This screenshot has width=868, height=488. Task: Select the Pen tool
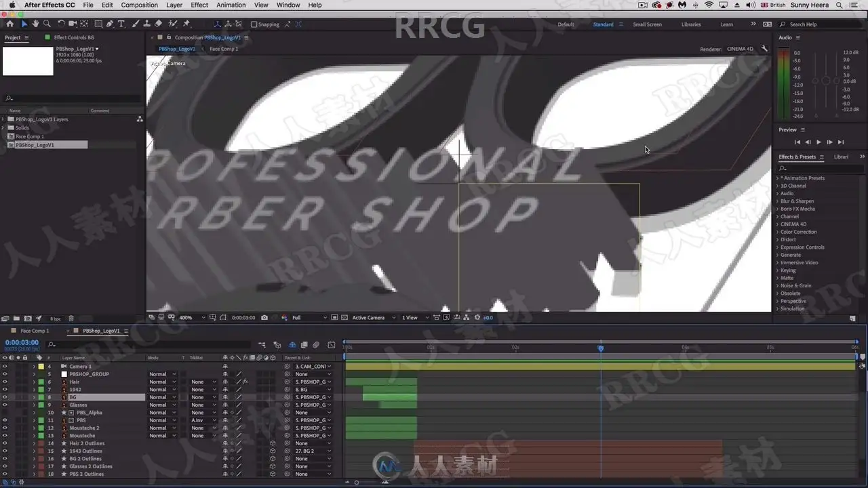pyautogui.click(x=110, y=24)
